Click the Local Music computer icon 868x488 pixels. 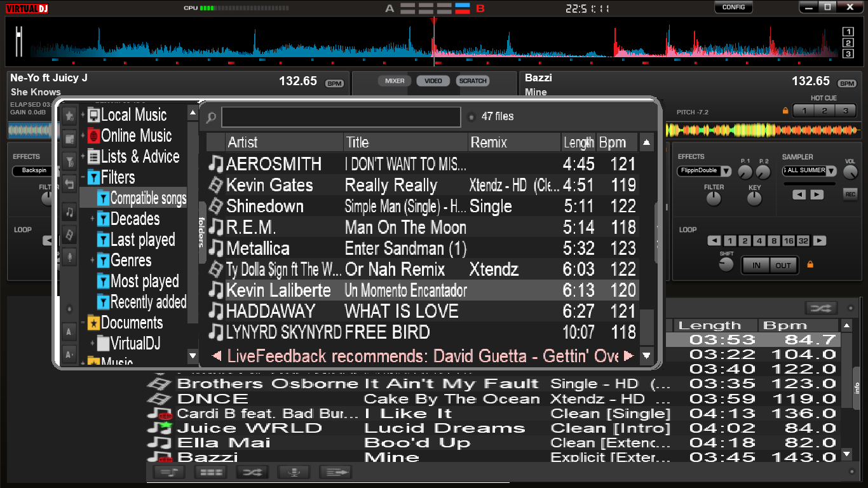click(94, 115)
